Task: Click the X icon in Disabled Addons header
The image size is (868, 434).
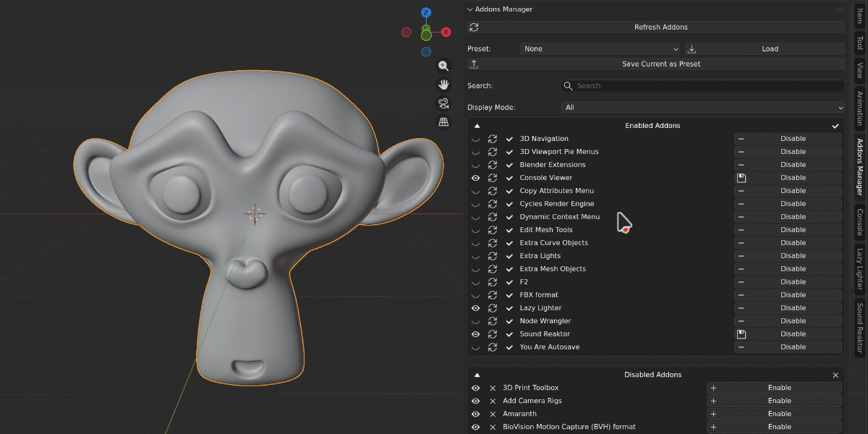Action: coord(835,375)
